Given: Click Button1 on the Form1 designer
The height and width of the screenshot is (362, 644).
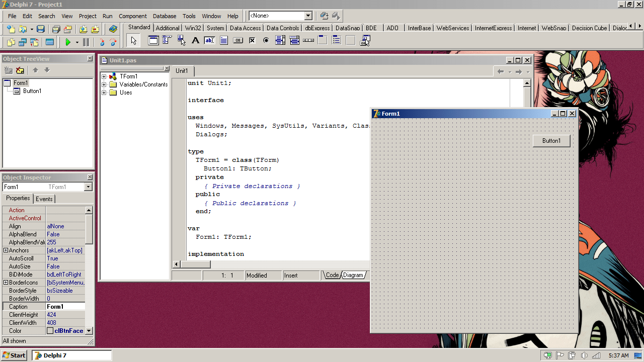Looking at the screenshot, I should click(x=551, y=141).
